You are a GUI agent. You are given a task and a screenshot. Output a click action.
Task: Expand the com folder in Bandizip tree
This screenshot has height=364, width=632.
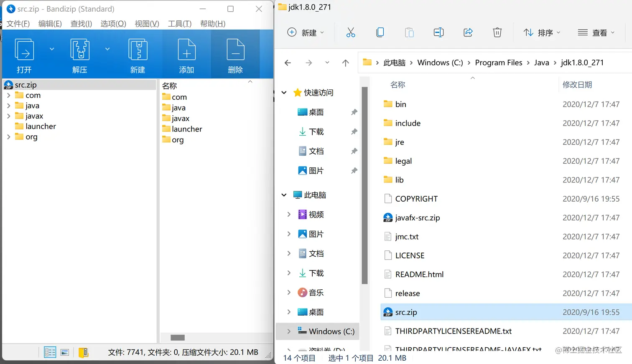(x=9, y=95)
